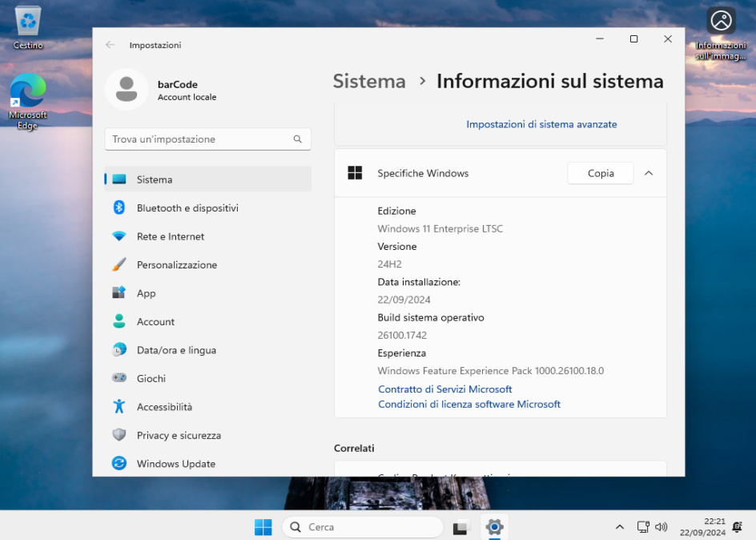
Task: Click the clock globe Data/ora icon
Action: pyautogui.click(x=119, y=349)
